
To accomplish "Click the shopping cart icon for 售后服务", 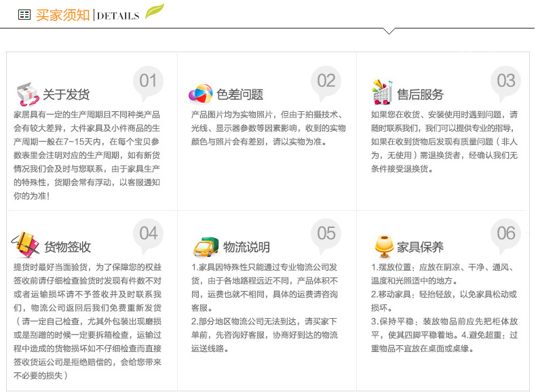I will coord(382,92).
